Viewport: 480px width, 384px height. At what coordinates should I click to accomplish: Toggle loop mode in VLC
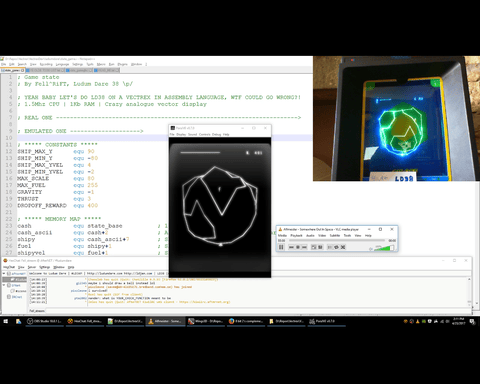336,247
